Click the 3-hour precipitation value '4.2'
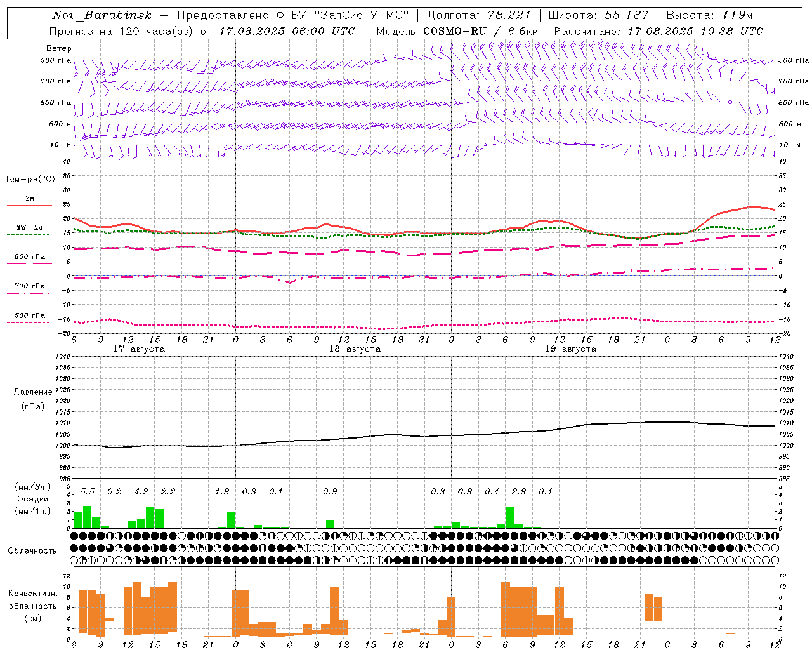This screenshot has height=650, width=812. 141,491
